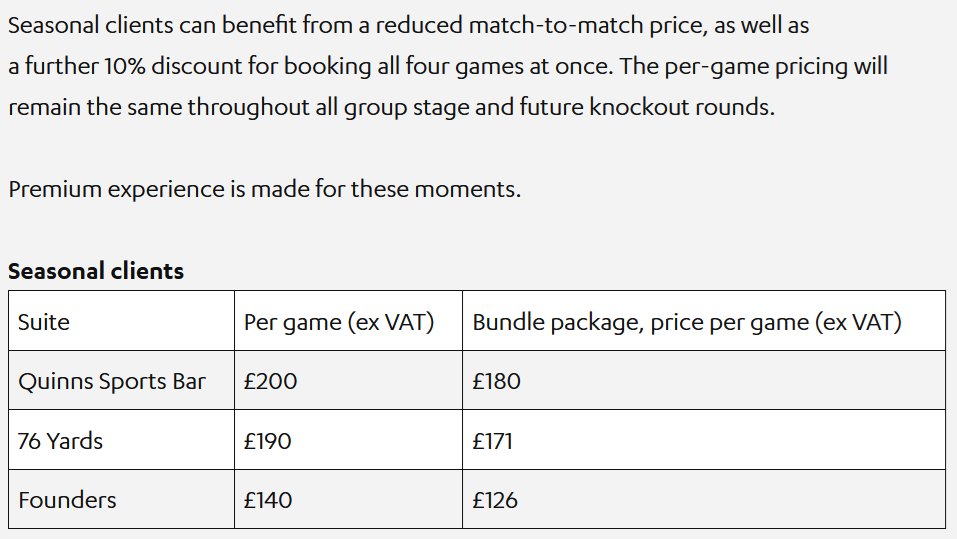The height and width of the screenshot is (539, 957).
Task: Click the 'booking all four games' phrase
Action: point(403,67)
